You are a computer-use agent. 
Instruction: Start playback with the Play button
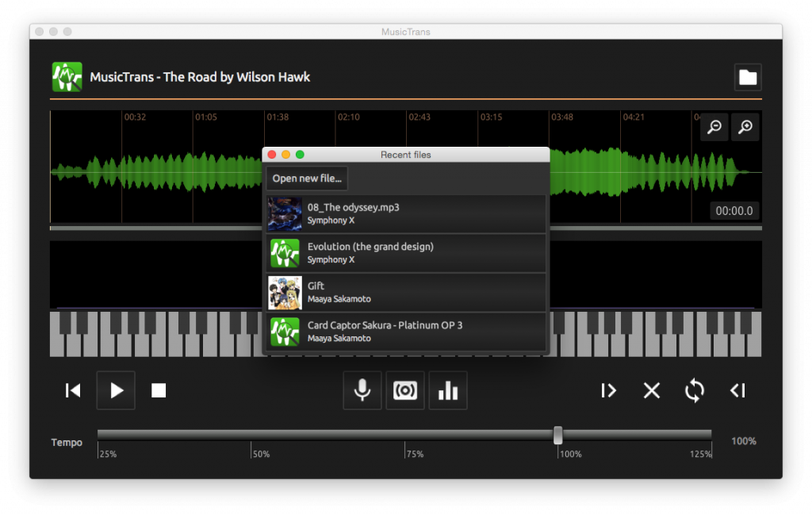[116, 390]
